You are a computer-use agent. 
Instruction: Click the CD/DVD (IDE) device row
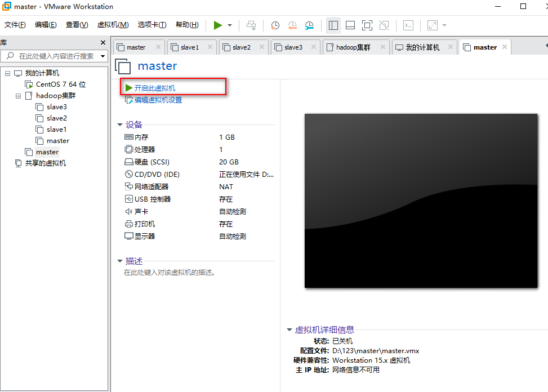(x=199, y=175)
